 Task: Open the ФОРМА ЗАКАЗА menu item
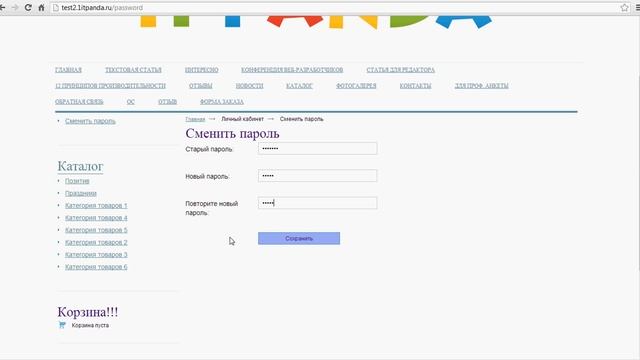coord(222,102)
